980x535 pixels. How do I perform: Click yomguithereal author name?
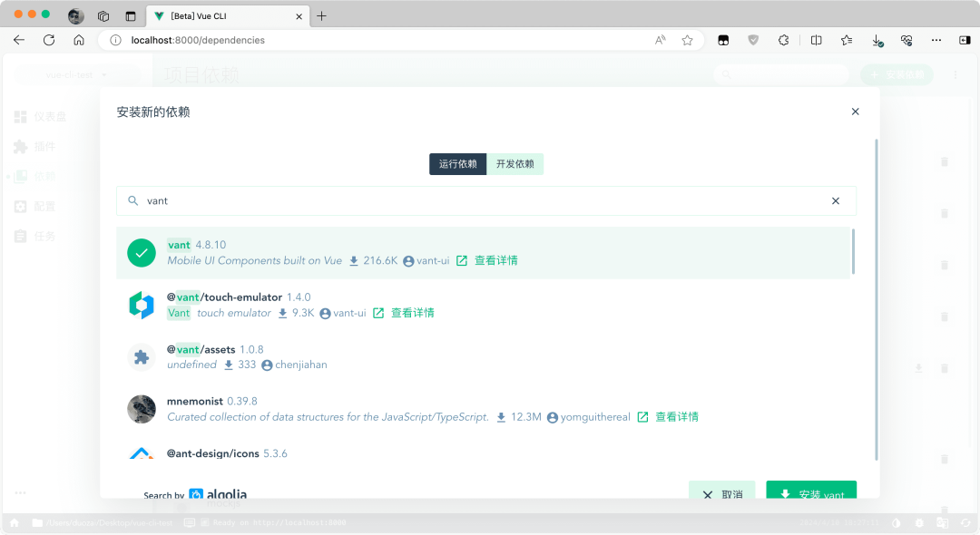(595, 417)
